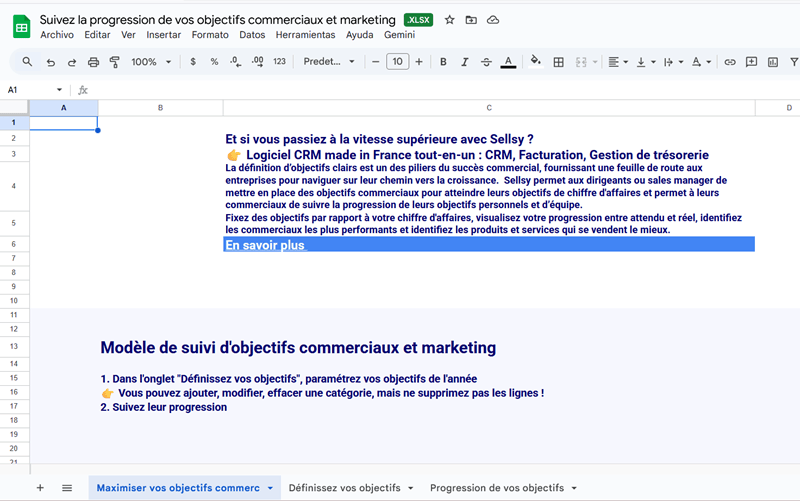
Task: Check the cloud document status icon
Action: [493, 20]
